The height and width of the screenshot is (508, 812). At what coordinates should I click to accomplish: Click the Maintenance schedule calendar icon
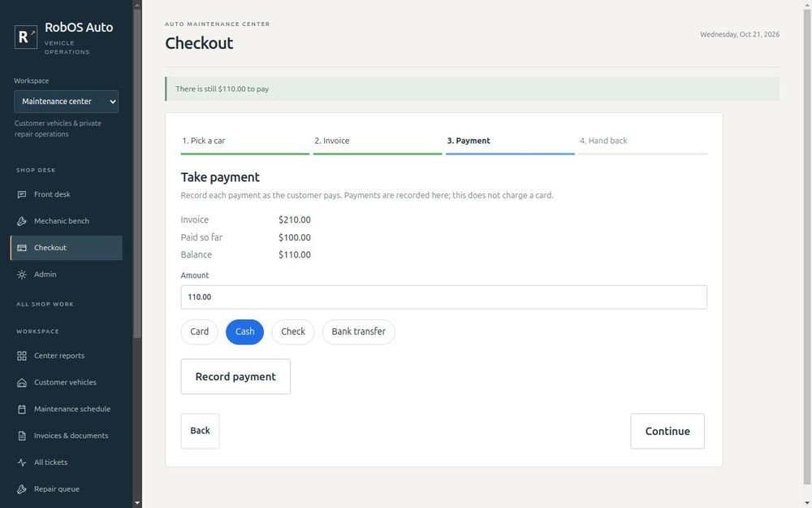click(x=22, y=409)
